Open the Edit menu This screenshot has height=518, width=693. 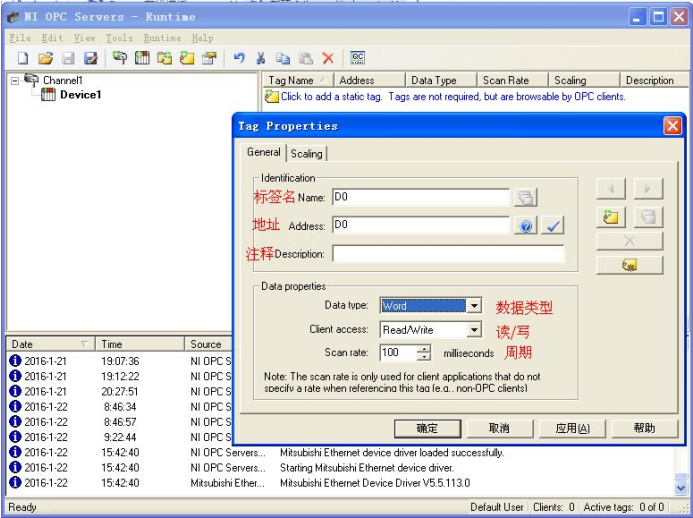[x=52, y=38]
